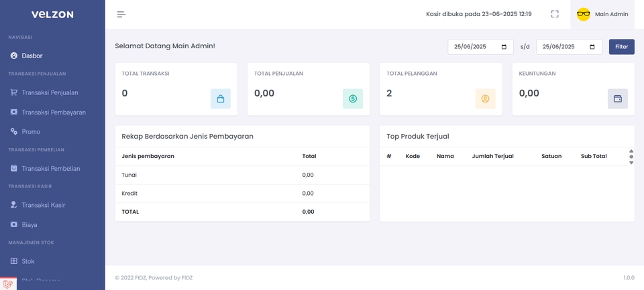Click the start date input field
Image resolution: width=644 pixels, height=290 pixels.
click(x=480, y=47)
